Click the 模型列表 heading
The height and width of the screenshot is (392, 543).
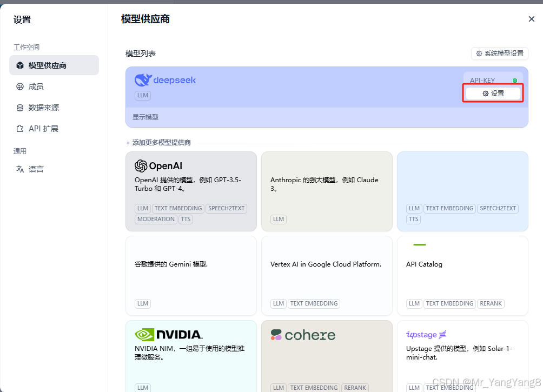pos(141,54)
